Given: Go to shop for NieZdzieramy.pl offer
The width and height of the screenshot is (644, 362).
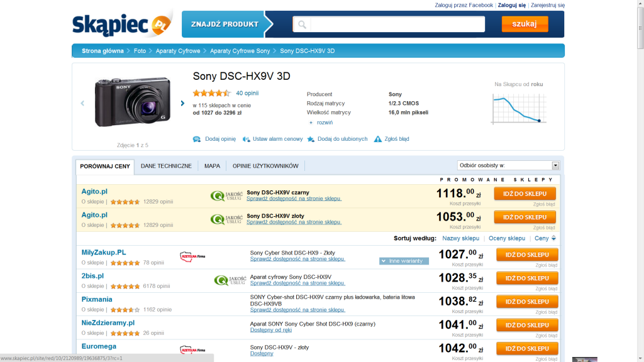Looking at the screenshot, I should 528,325.
